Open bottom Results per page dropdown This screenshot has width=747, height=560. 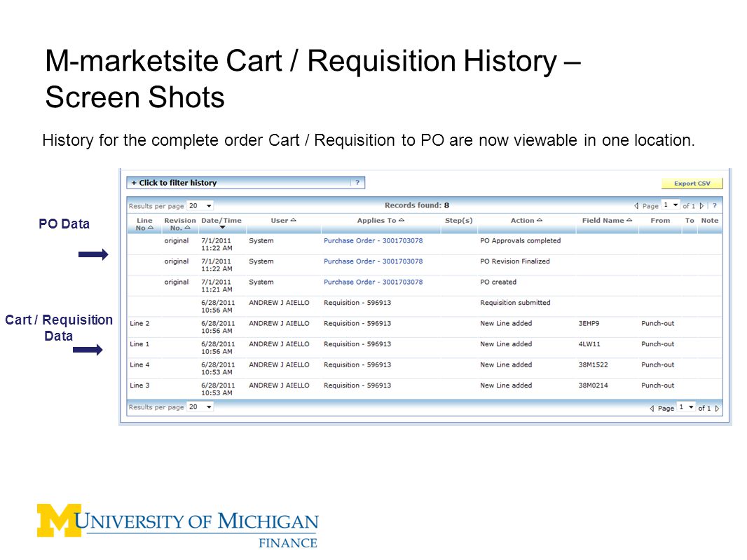click(x=200, y=407)
